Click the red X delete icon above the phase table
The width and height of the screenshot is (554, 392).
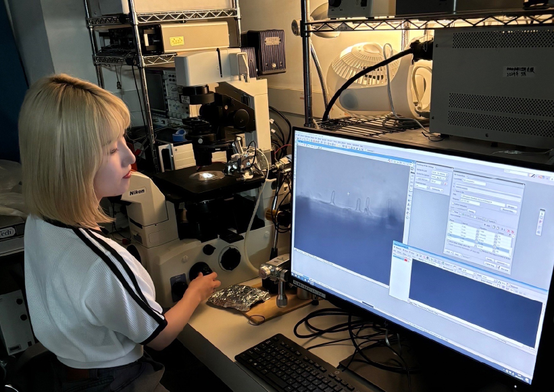tap(510, 232)
